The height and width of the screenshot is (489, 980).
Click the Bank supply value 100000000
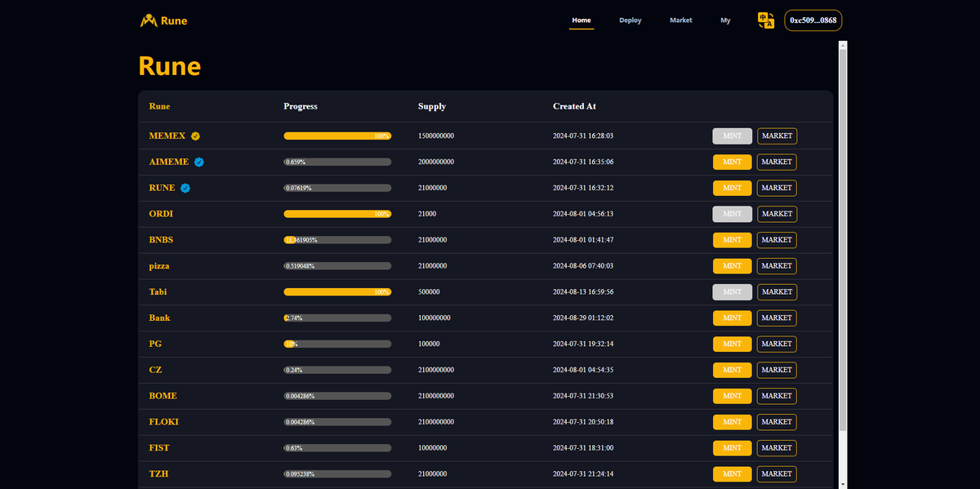tap(434, 318)
